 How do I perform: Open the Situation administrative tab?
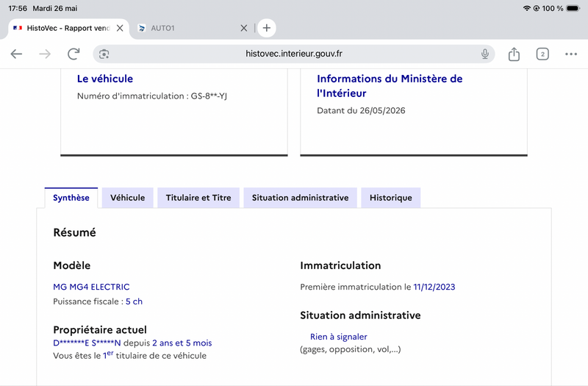tap(300, 198)
